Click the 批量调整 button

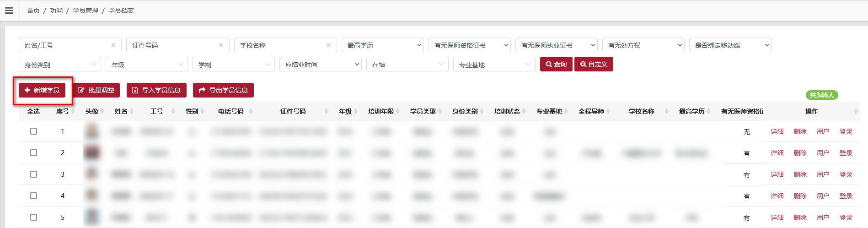pyautogui.click(x=96, y=90)
